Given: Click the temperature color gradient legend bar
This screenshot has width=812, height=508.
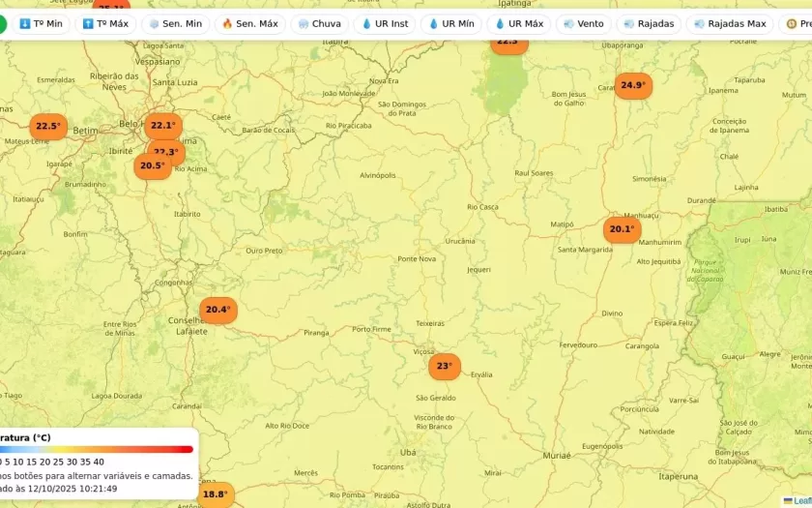Looking at the screenshot, I should (97, 449).
